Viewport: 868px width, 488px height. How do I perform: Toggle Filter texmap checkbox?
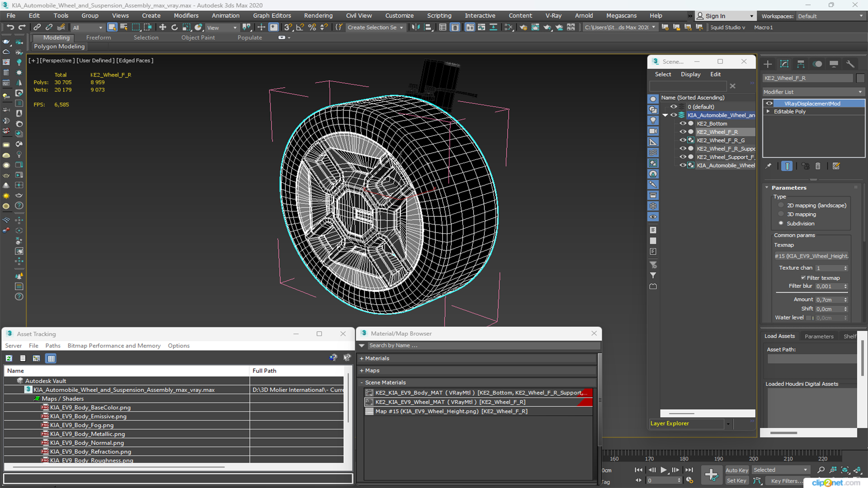point(803,278)
